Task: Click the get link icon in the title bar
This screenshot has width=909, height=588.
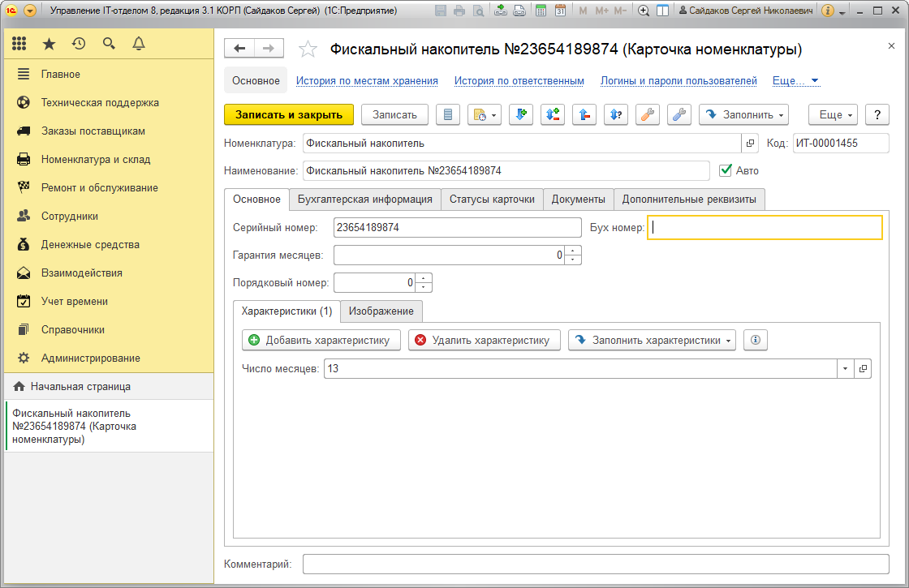Action: [501, 11]
